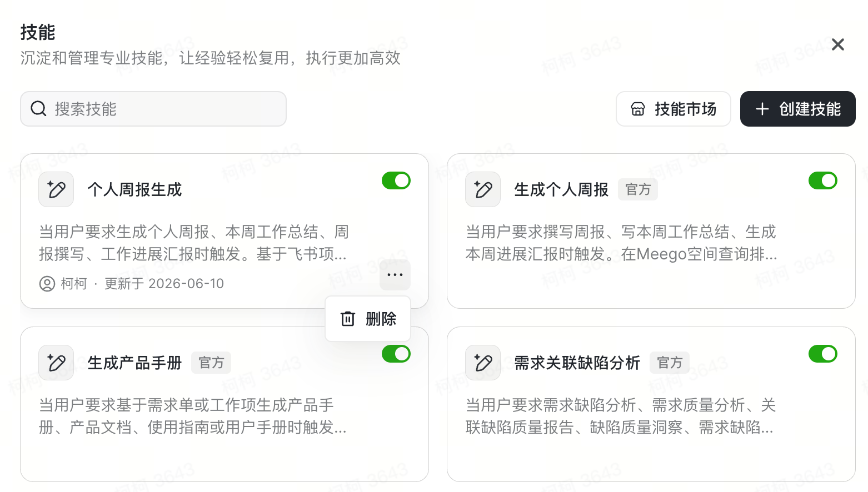Turn off the 生成个人周报 toggle
The width and height of the screenshot is (868, 492).
tap(823, 180)
